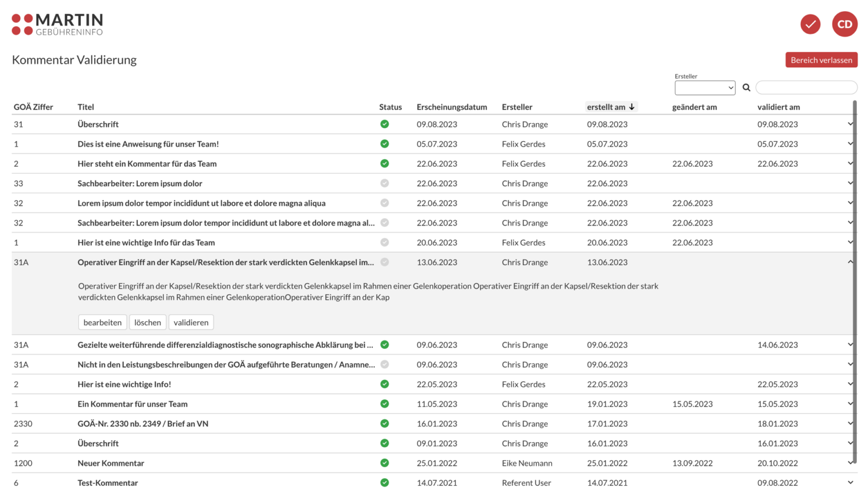
Task: Click green status icon of 'Test-Kommentar' row
Action: pos(384,483)
